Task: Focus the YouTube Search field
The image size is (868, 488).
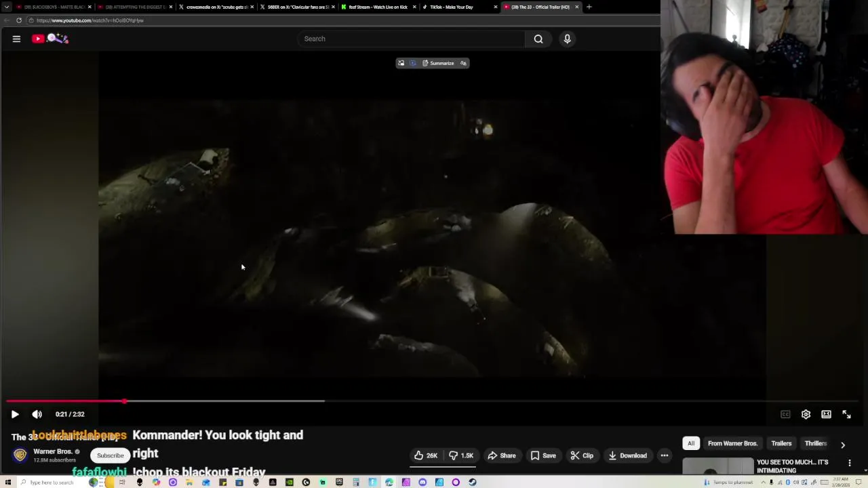Action: point(411,39)
